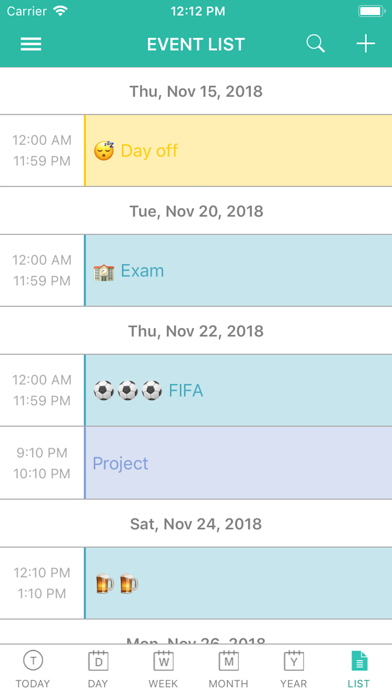Go to the Today tab
The image size is (392, 696).
click(33, 669)
